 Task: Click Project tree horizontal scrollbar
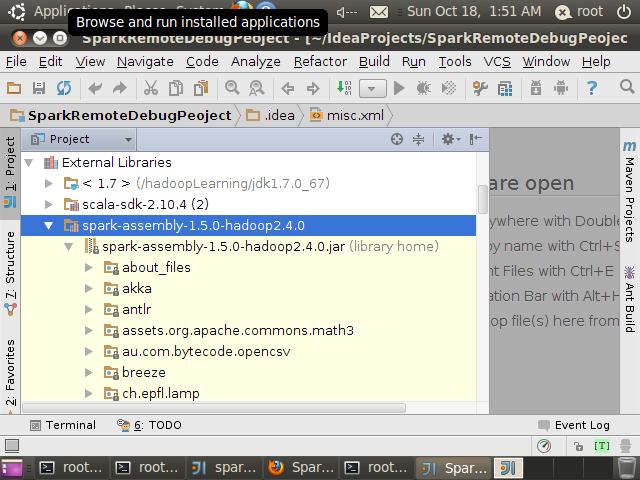coord(214,408)
